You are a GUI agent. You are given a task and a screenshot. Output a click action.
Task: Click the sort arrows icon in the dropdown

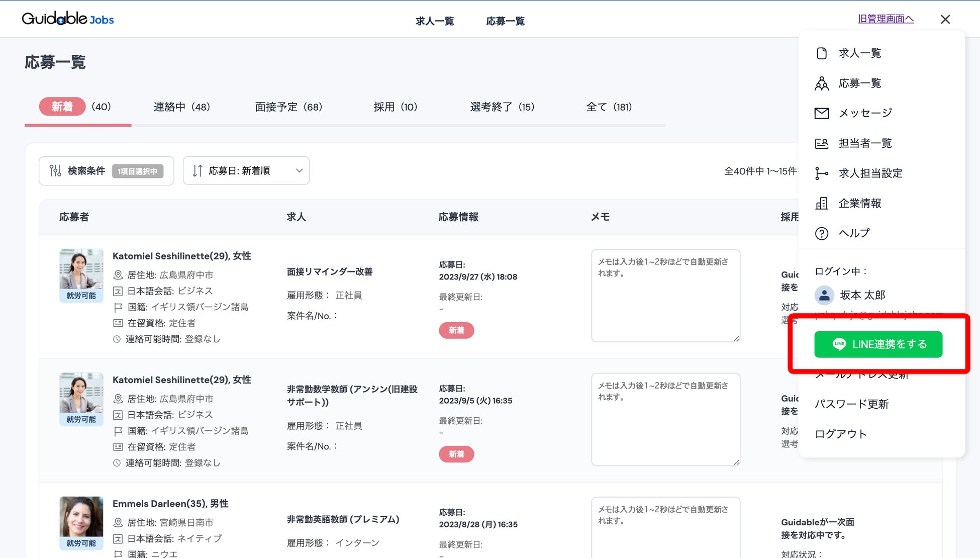pos(198,171)
